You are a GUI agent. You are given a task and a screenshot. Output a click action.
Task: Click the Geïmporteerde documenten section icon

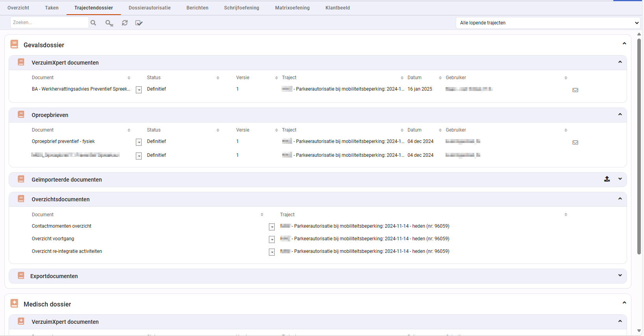click(x=21, y=179)
